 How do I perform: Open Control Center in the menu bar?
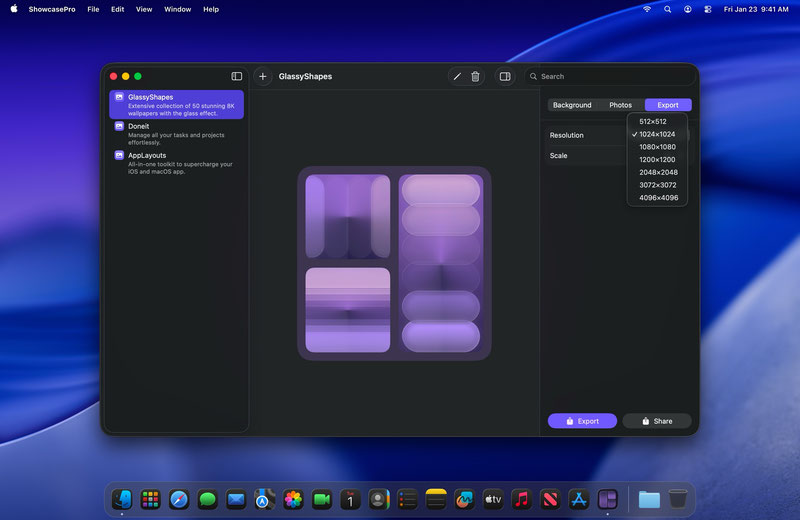pyautogui.click(x=709, y=9)
